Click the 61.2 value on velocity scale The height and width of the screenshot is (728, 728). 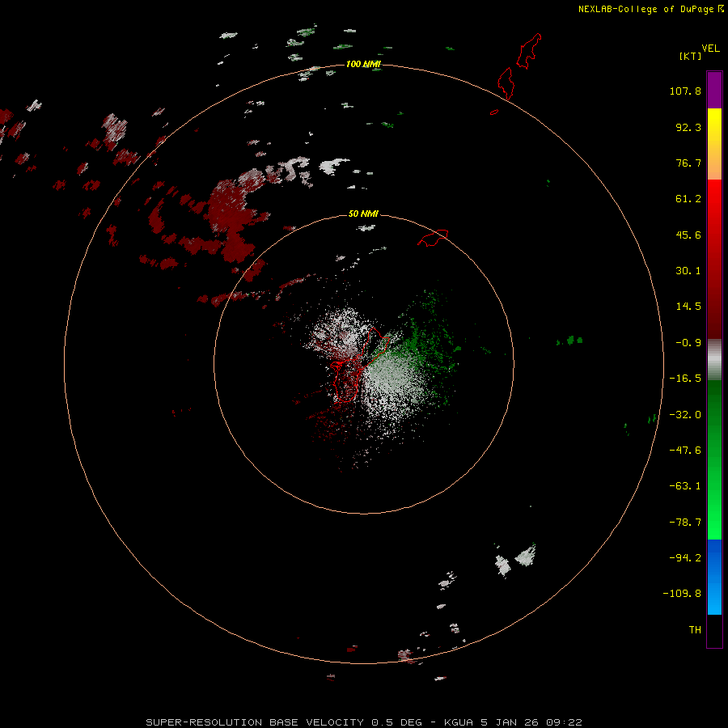688,199
